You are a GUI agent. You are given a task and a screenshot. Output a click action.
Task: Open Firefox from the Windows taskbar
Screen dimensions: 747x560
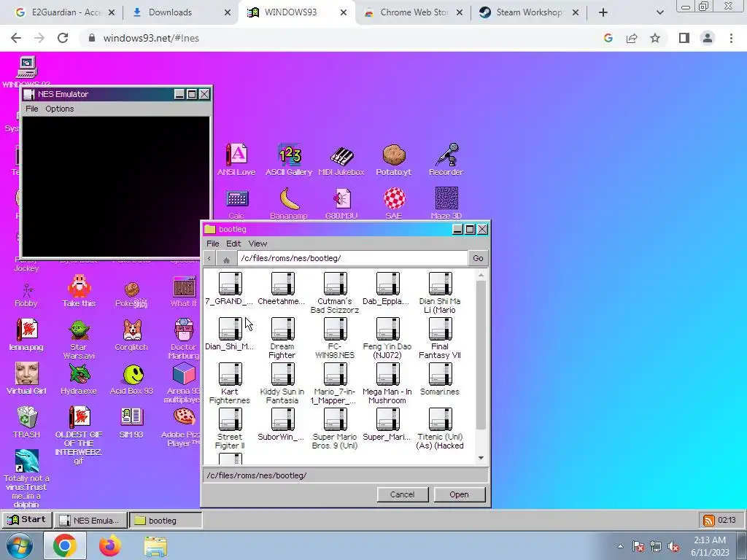[110, 546]
